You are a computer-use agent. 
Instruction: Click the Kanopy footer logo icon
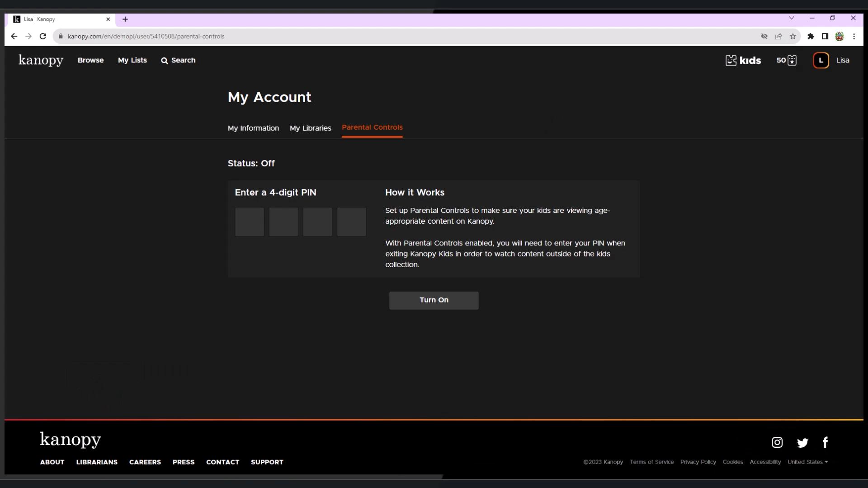71,440
